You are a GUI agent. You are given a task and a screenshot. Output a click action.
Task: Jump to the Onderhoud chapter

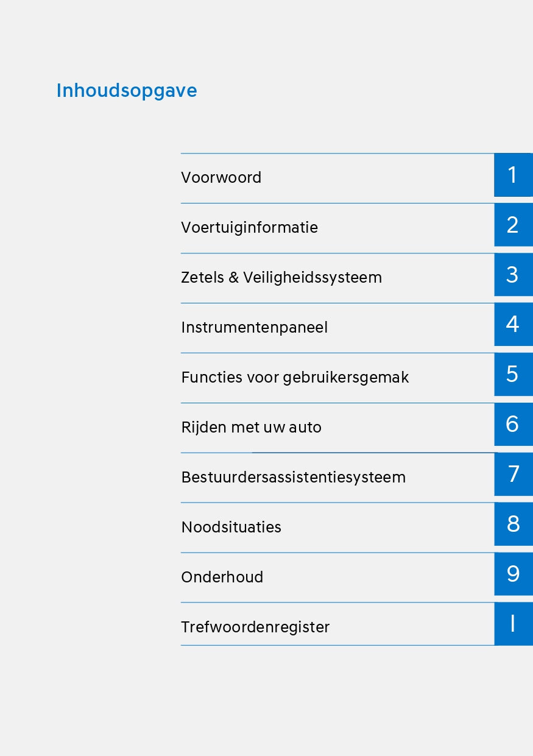point(222,577)
